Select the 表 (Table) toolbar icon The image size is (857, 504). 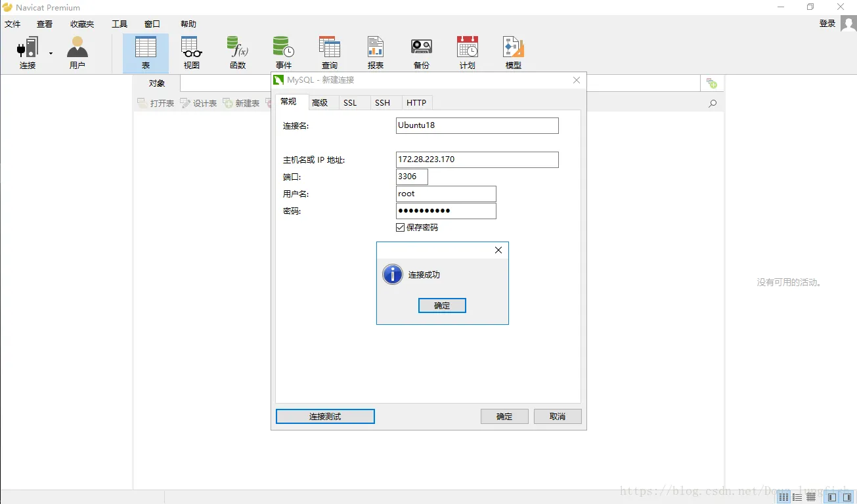point(146,53)
